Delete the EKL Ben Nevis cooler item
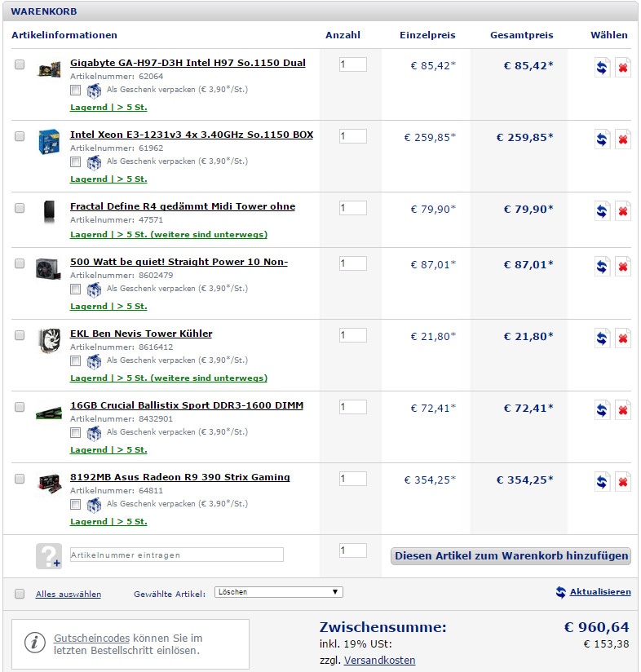This screenshot has width=641, height=672. click(x=622, y=338)
